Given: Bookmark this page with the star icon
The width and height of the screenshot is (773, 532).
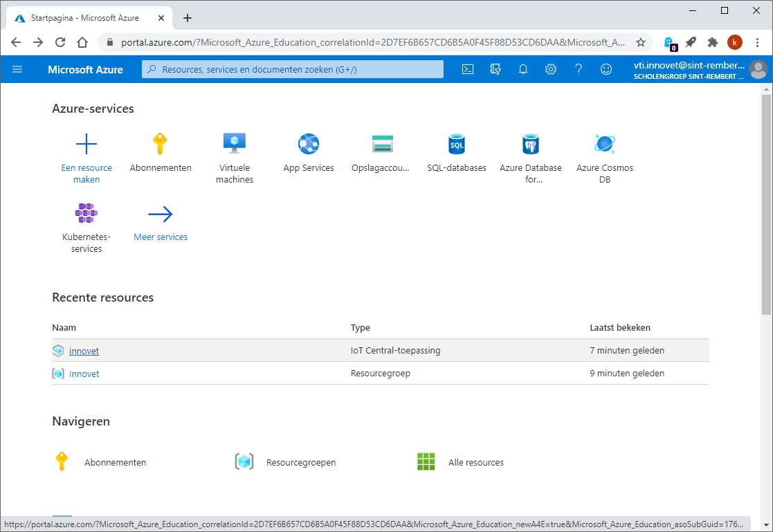Looking at the screenshot, I should coord(640,42).
